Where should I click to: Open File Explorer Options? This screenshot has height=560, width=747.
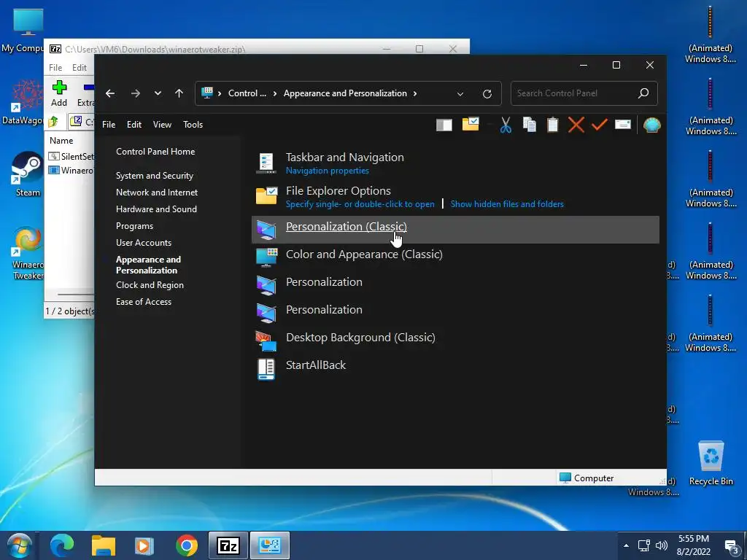tap(338, 190)
